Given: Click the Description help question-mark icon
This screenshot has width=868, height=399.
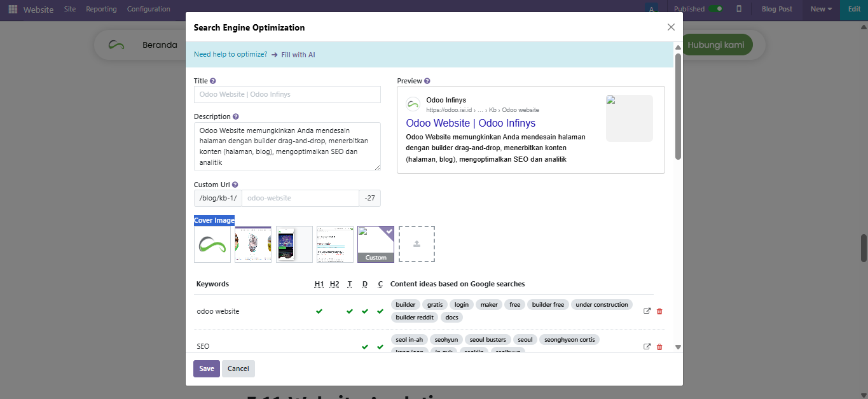Looking at the screenshot, I should pyautogui.click(x=236, y=117).
